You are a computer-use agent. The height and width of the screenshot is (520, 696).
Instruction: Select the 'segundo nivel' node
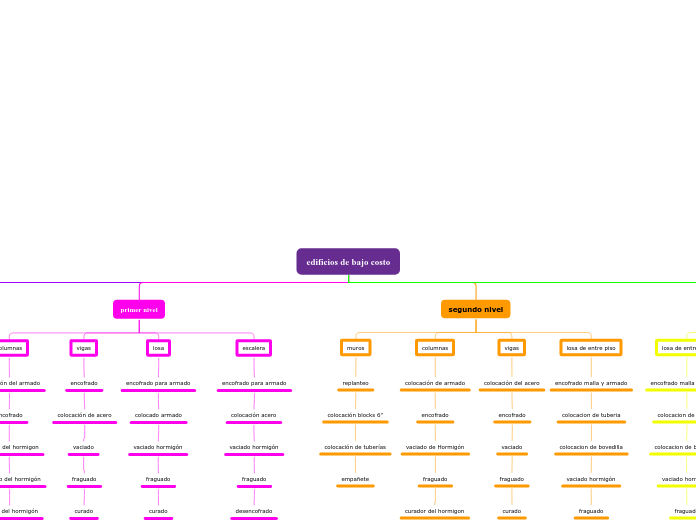475,309
